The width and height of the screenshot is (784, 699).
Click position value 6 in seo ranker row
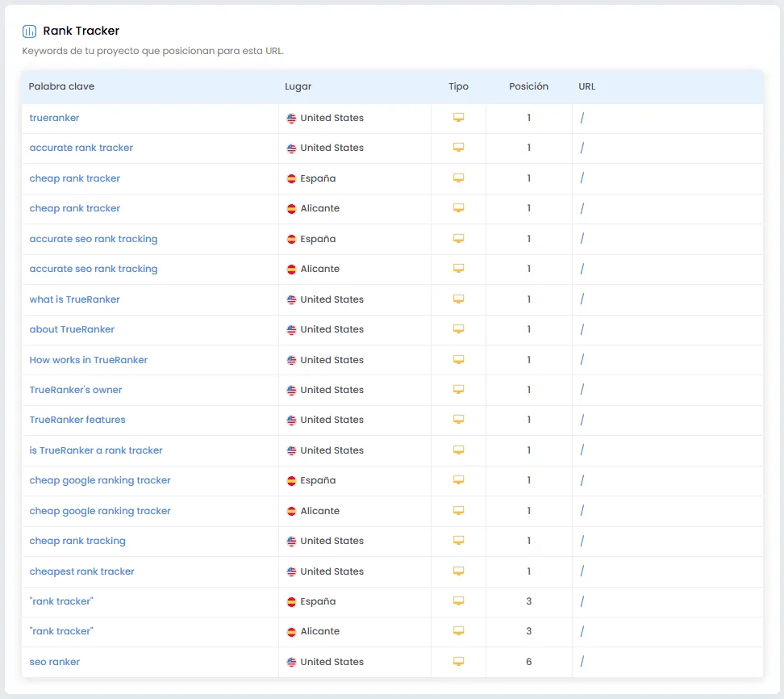pos(528,662)
